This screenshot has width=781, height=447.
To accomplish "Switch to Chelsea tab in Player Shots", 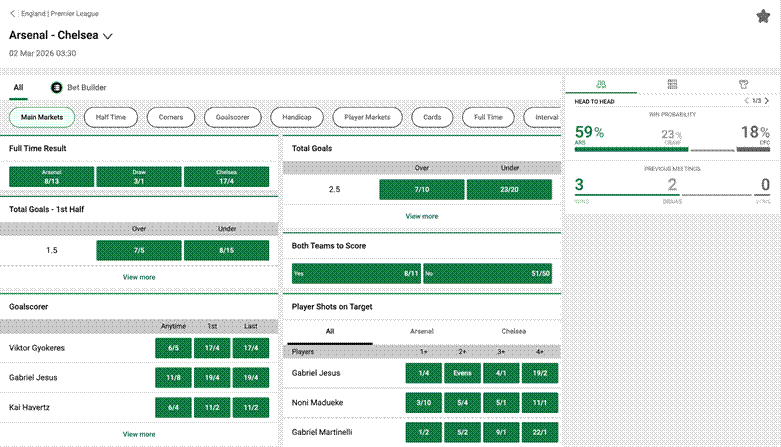I will [513, 331].
